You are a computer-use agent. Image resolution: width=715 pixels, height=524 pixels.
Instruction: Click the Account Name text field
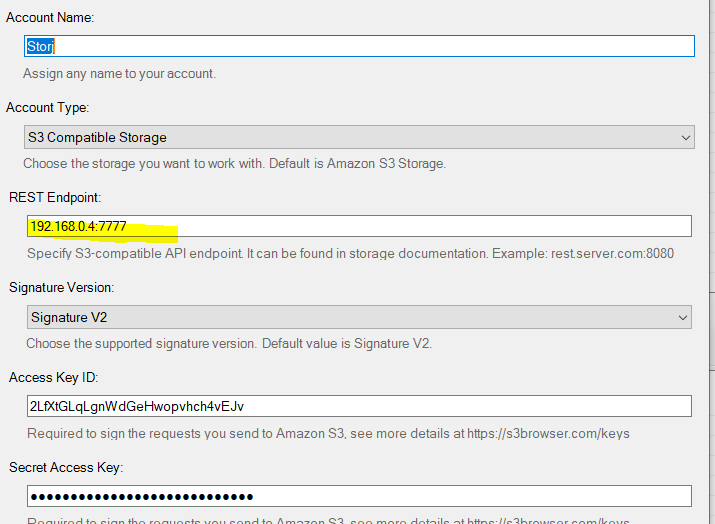(x=360, y=46)
